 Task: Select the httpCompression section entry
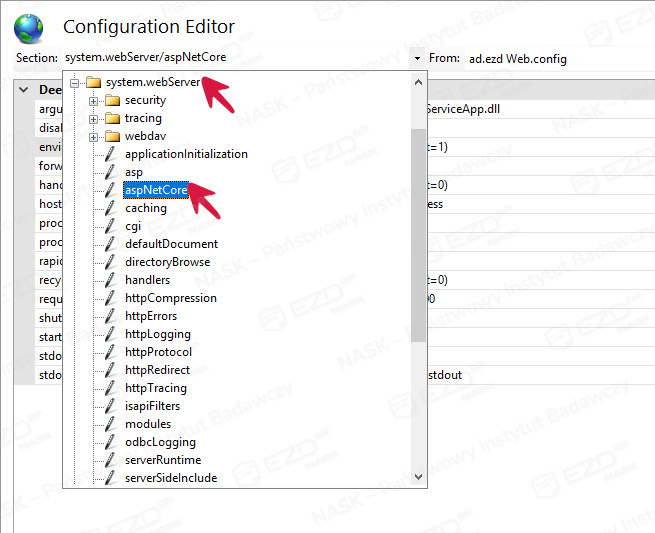click(x=171, y=298)
